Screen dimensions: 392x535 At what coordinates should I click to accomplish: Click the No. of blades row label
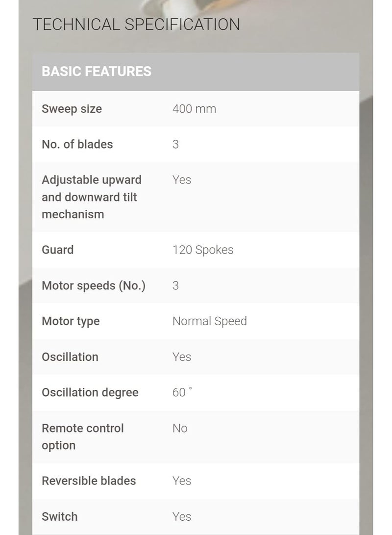click(77, 144)
